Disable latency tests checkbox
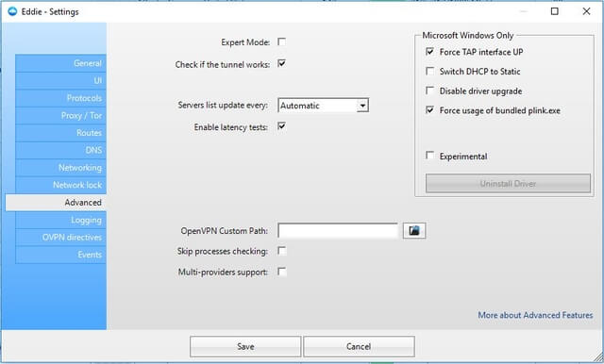The height and width of the screenshot is (364, 604). pyautogui.click(x=282, y=126)
